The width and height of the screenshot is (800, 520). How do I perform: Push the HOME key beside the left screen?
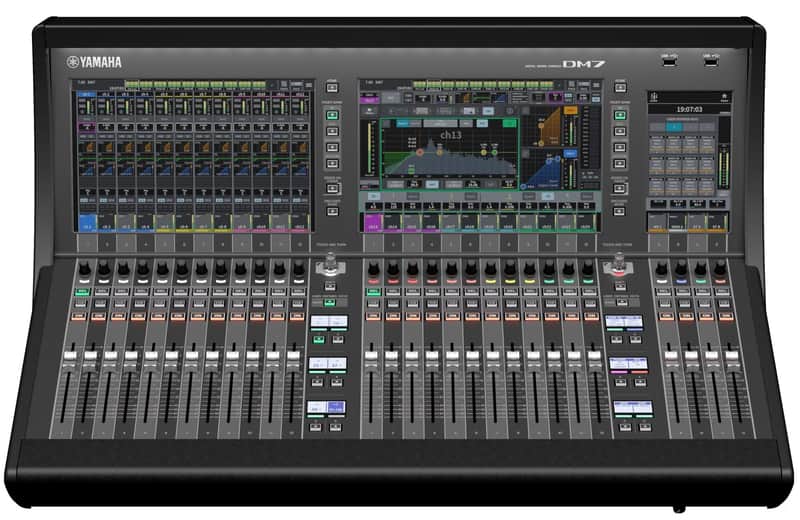coord(332,88)
